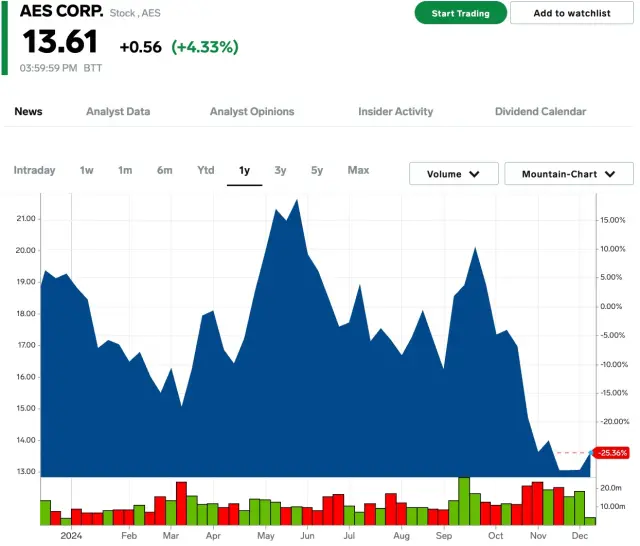Open the Mountain-Chart type dropdown
This screenshot has height=546, width=640.
[568, 174]
